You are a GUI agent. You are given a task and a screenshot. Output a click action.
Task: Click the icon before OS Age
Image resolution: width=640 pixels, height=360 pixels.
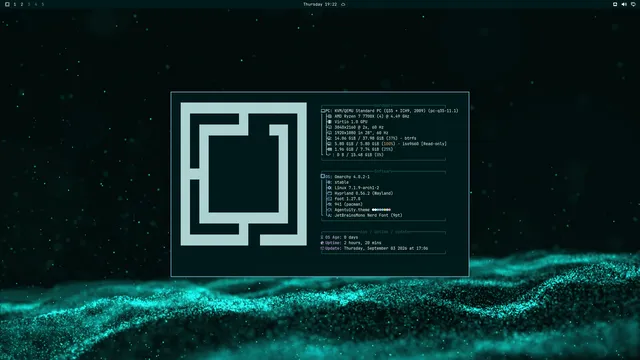point(322,237)
